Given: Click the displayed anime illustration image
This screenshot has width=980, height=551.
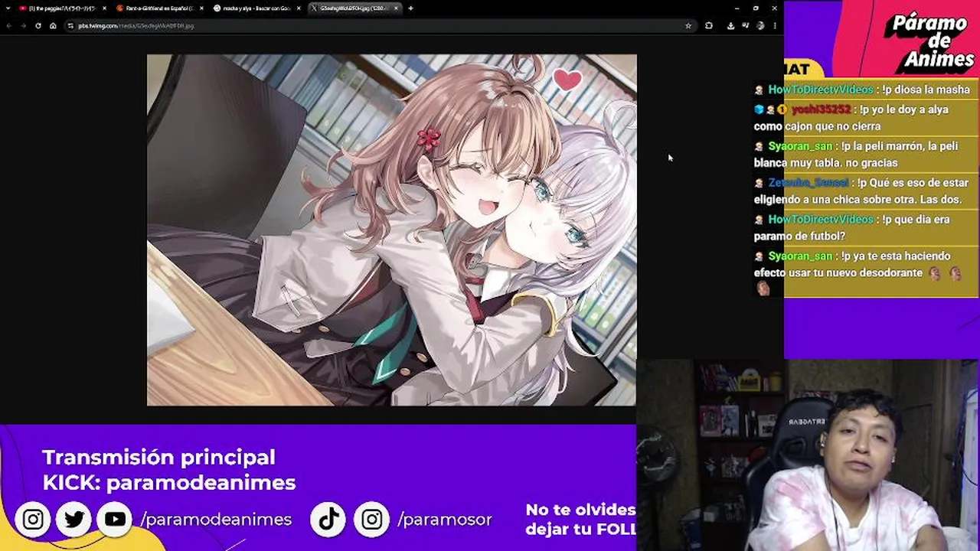Looking at the screenshot, I should click(x=391, y=230).
